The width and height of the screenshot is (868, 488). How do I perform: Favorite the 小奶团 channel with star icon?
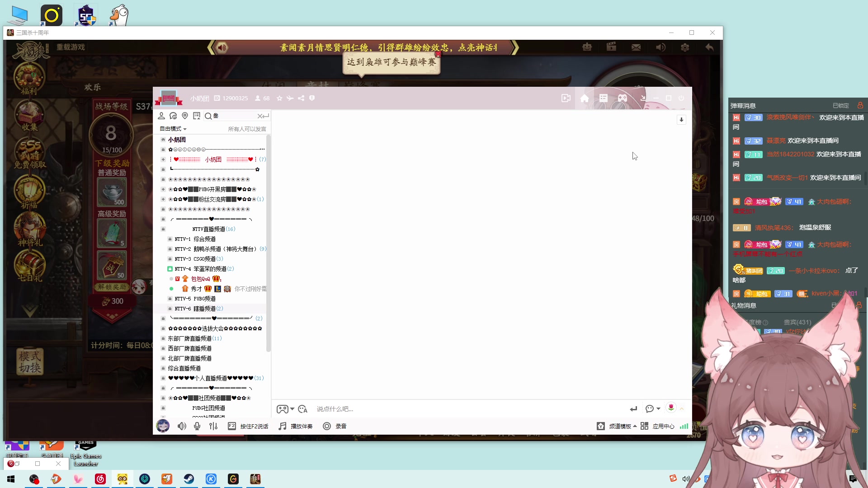[x=279, y=98]
